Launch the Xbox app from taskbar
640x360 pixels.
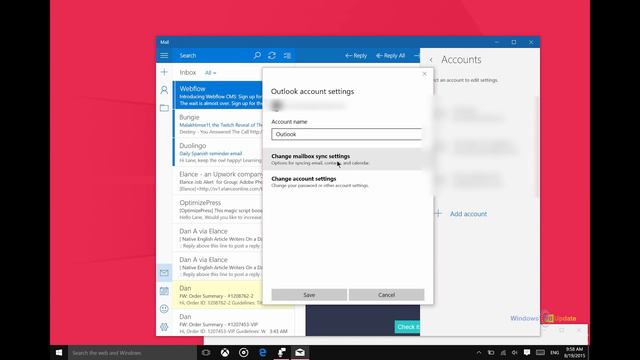225,353
